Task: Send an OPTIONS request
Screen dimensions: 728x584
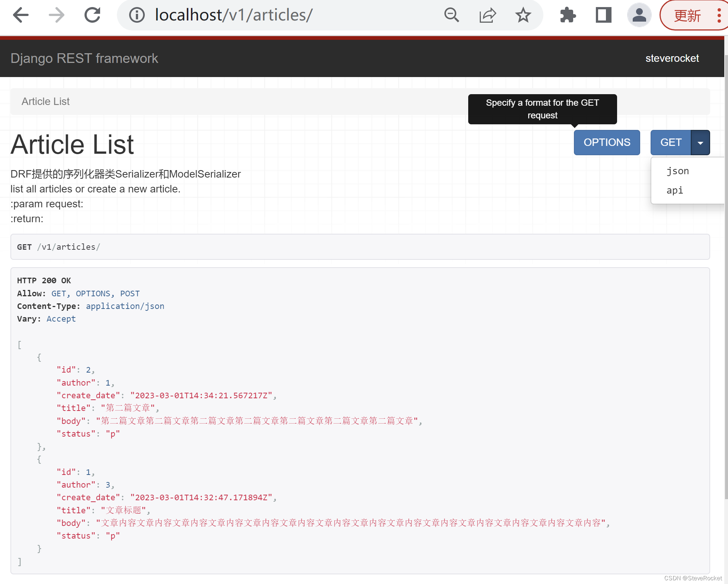Action: click(x=607, y=143)
